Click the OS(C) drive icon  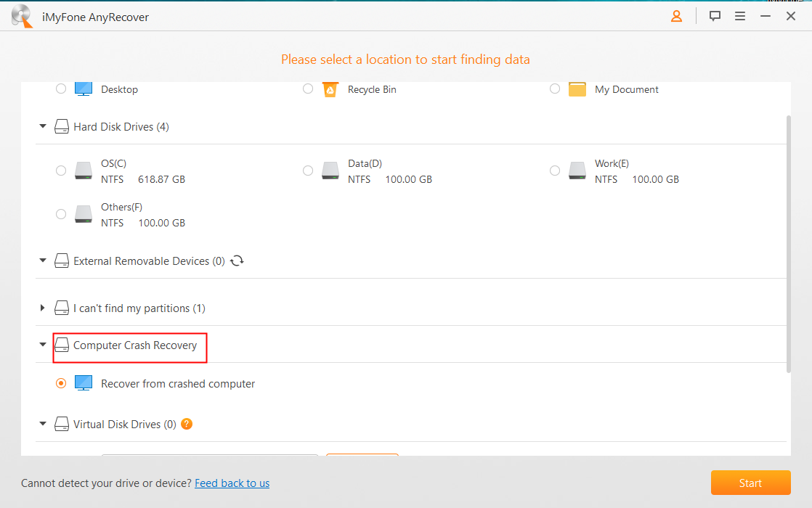coord(84,171)
